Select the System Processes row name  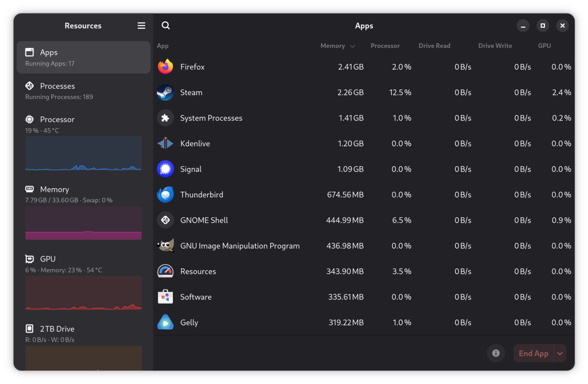click(x=211, y=118)
